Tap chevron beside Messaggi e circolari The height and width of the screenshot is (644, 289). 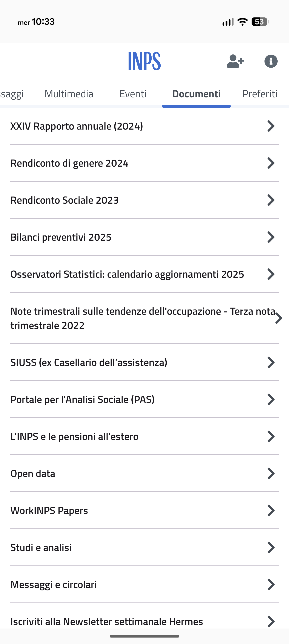click(271, 585)
